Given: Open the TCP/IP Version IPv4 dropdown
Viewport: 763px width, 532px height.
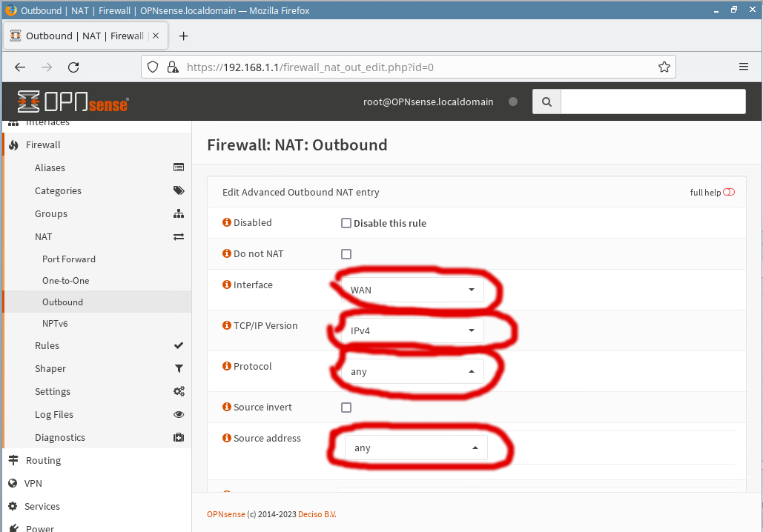Looking at the screenshot, I should [x=412, y=330].
